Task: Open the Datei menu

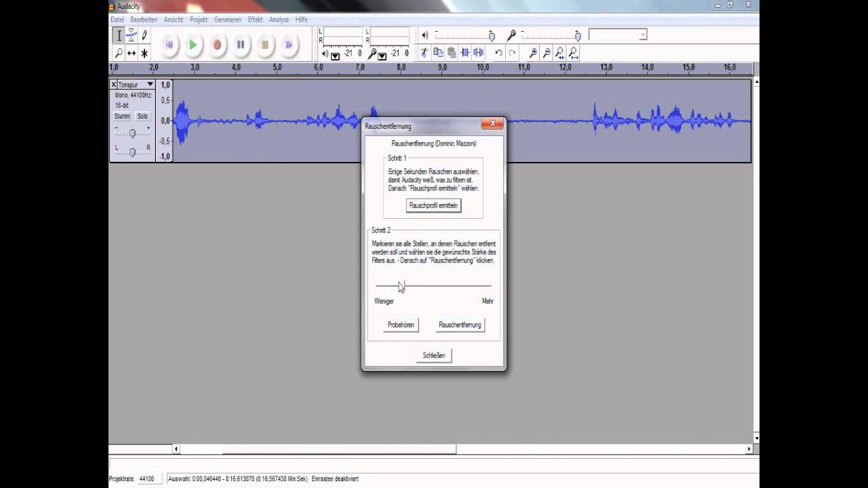Action: coord(117,20)
